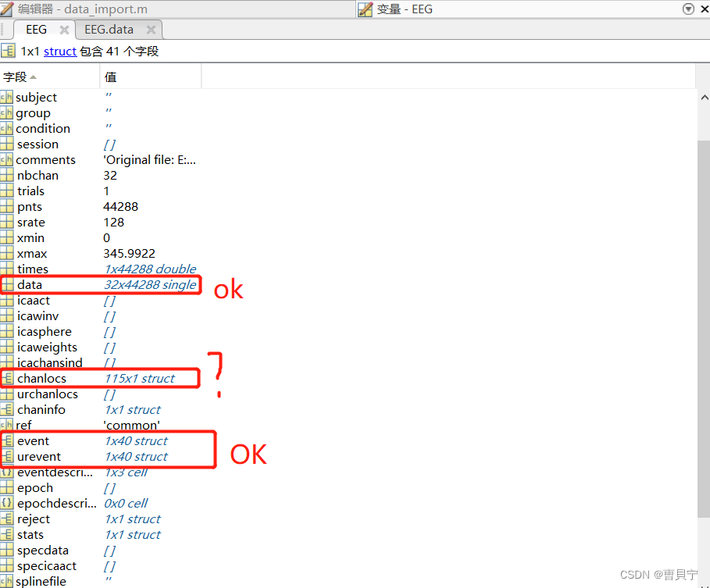The height and width of the screenshot is (588, 710).
Task: Click the condition field char icon
Action: 6,129
